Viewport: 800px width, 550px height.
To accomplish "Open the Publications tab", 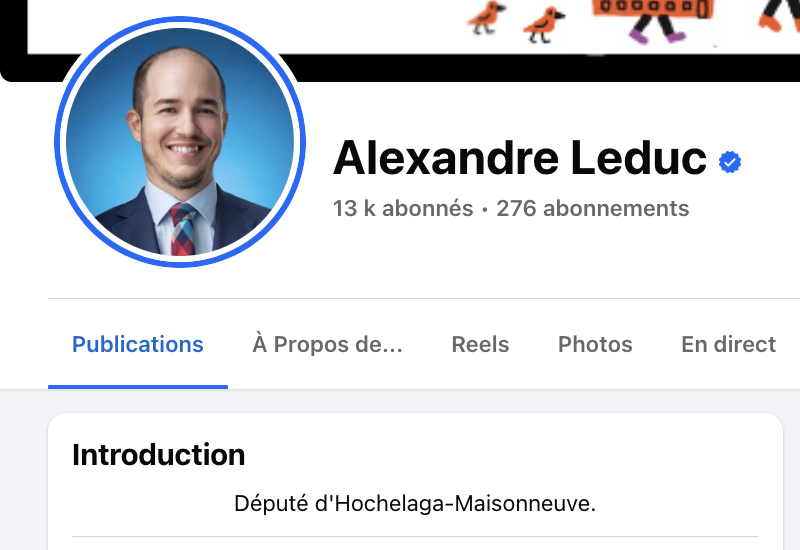I will coord(138,344).
